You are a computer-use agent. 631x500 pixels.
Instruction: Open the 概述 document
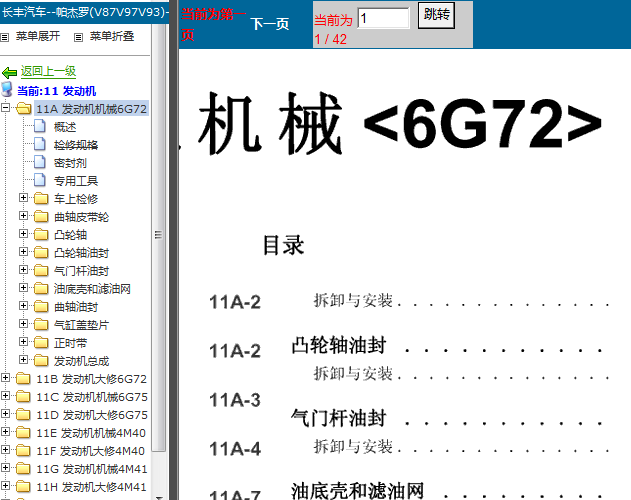point(65,127)
